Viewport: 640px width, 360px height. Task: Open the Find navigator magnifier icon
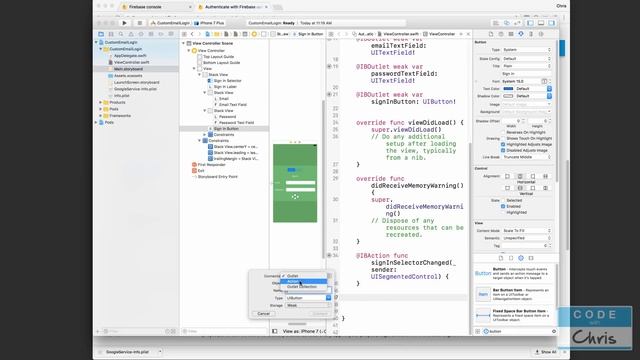point(121,34)
